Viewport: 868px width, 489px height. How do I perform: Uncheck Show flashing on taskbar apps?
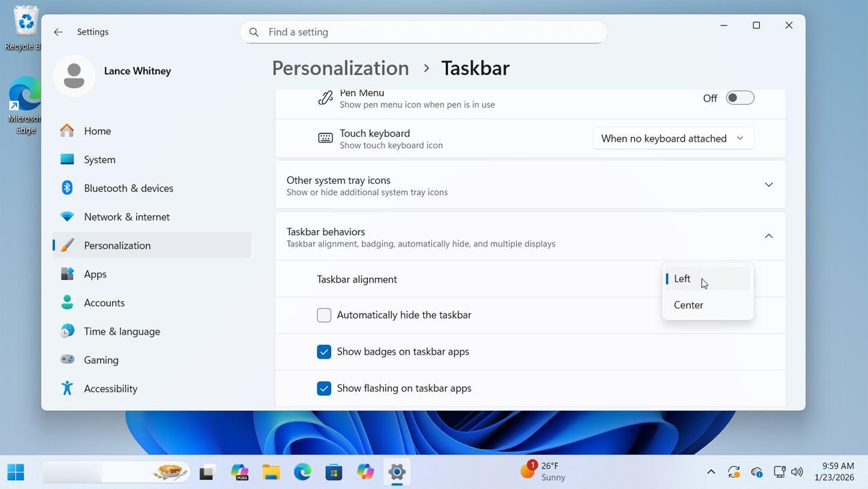click(x=324, y=388)
